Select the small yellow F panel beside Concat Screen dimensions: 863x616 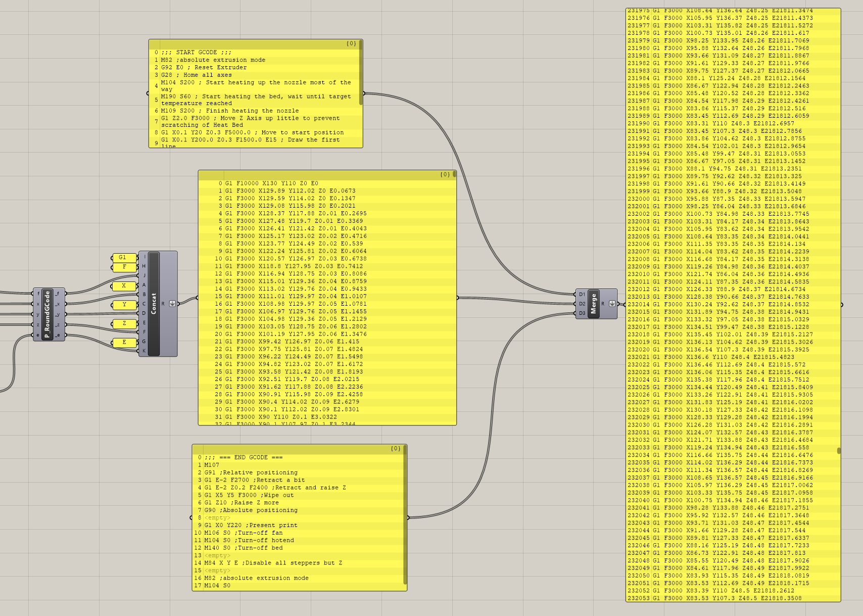click(x=124, y=267)
